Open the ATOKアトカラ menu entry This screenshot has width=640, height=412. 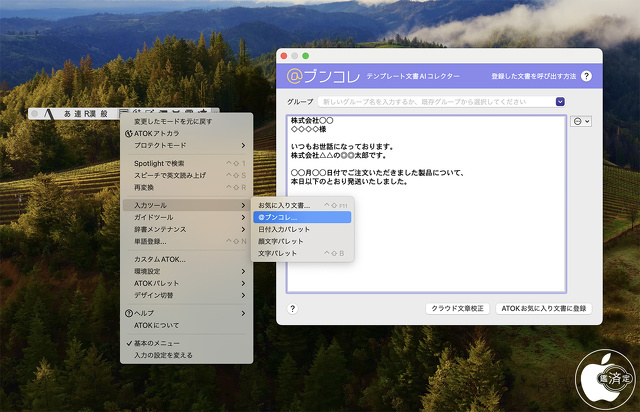(157, 133)
